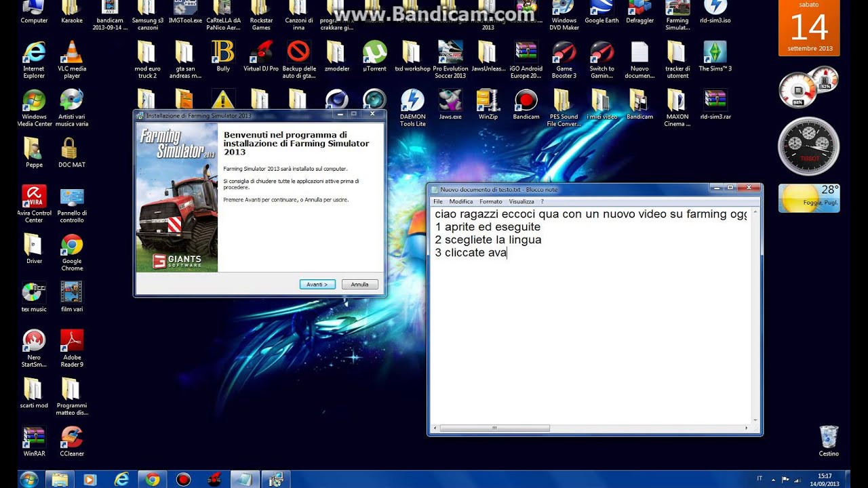868x488 pixels.
Task: Launch Google Chrome desktop shortcut
Action: [72, 252]
